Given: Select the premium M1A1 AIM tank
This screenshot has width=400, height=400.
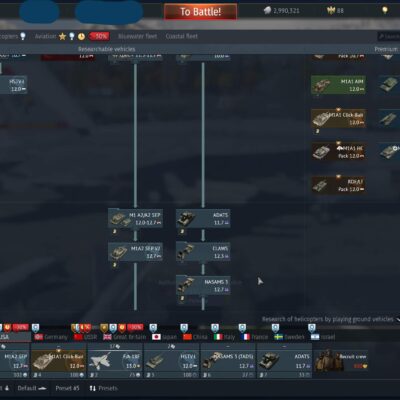Looking at the screenshot, I should [x=338, y=85].
